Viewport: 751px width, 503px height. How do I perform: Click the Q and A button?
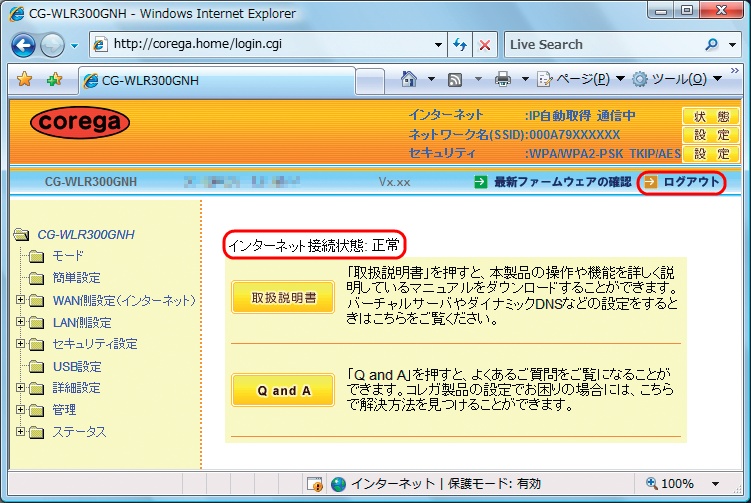283,390
